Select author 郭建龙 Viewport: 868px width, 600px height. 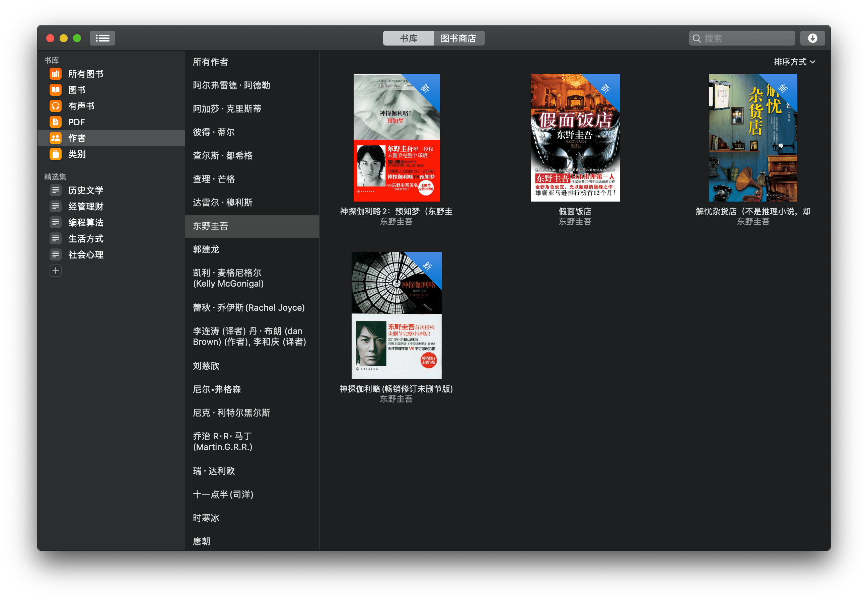(252, 249)
